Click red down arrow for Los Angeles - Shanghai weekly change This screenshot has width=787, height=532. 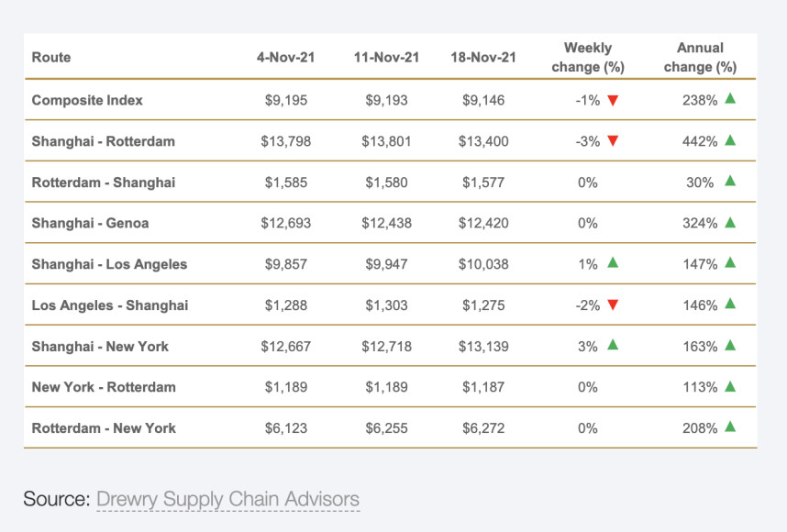(613, 305)
